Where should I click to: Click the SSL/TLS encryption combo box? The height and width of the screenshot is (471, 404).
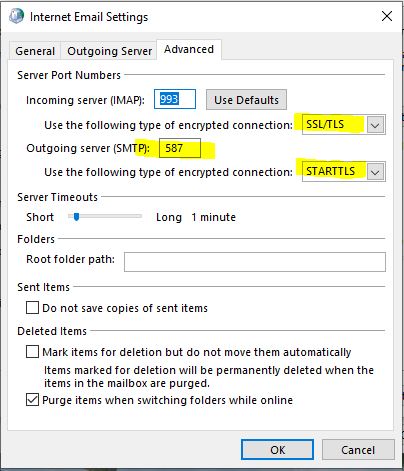344,125
